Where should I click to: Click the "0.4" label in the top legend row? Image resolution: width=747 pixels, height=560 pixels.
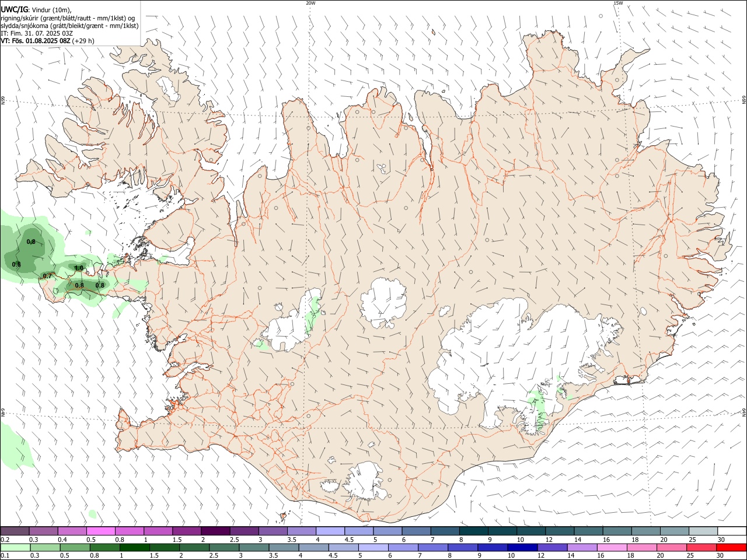[62, 540]
